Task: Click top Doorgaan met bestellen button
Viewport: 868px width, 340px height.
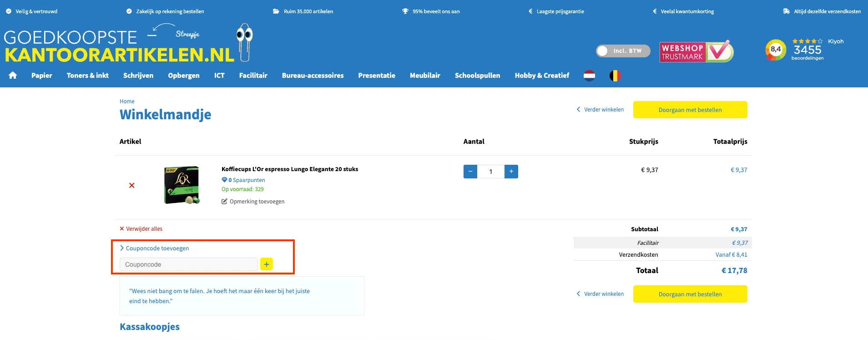Action: point(690,110)
